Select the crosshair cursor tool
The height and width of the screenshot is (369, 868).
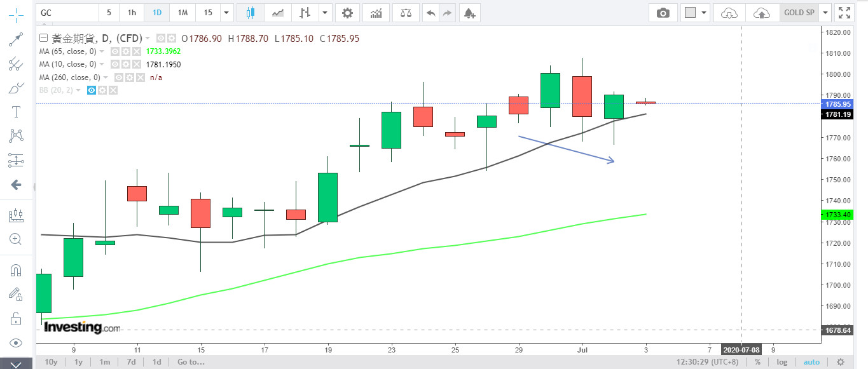pyautogui.click(x=16, y=14)
